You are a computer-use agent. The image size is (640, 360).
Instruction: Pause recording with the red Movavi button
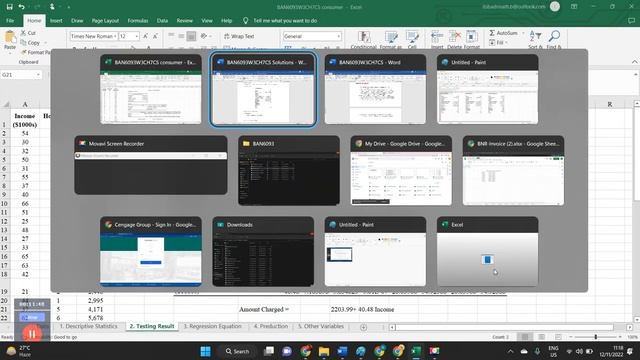(x=32, y=333)
